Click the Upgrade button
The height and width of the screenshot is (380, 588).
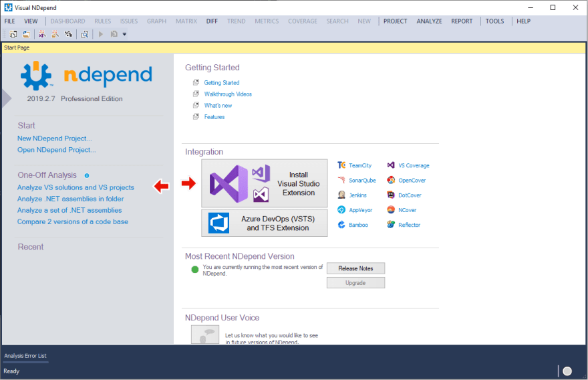pos(355,283)
